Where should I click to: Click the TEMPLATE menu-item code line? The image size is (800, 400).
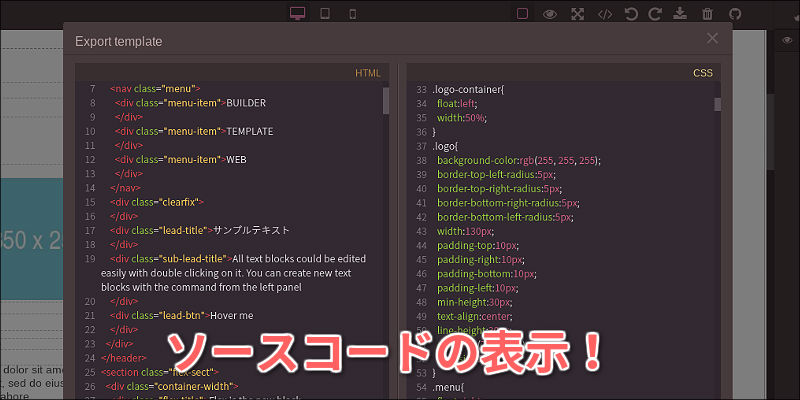point(194,132)
